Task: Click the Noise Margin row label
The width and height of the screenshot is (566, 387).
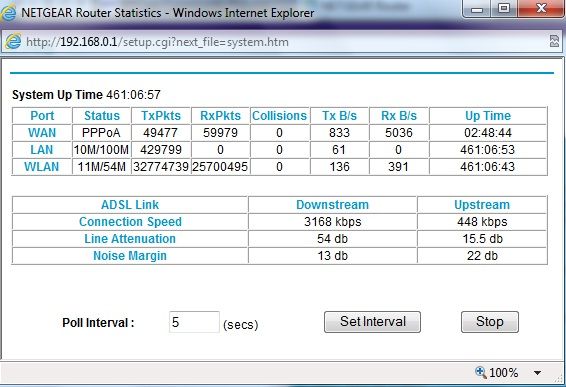Action: coord(130,256)
